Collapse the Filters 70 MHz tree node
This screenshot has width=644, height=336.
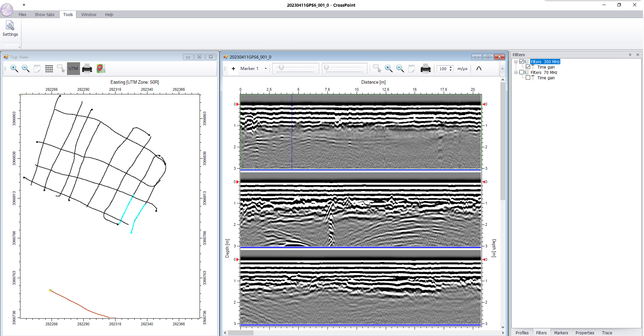pos(516,73)
